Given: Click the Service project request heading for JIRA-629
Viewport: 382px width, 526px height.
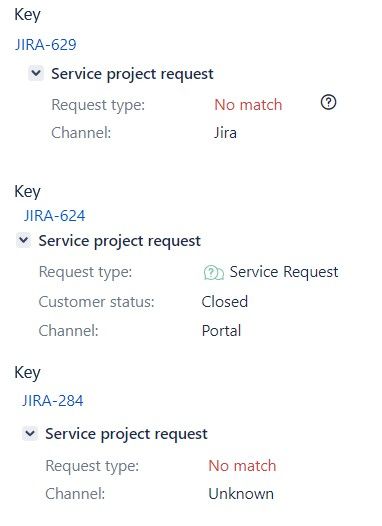Looking at the screenshot, I should coord(132,74).
